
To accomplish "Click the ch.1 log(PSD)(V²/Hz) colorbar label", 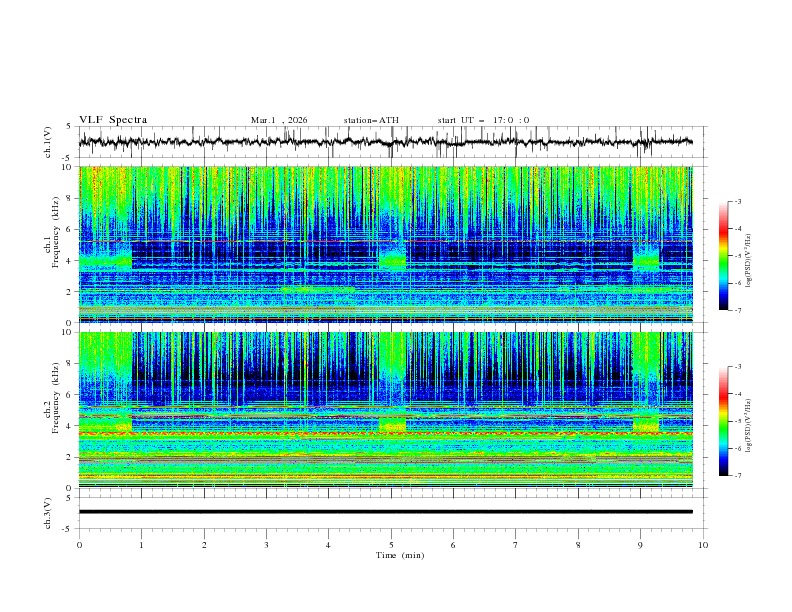I will coord(749,261).
